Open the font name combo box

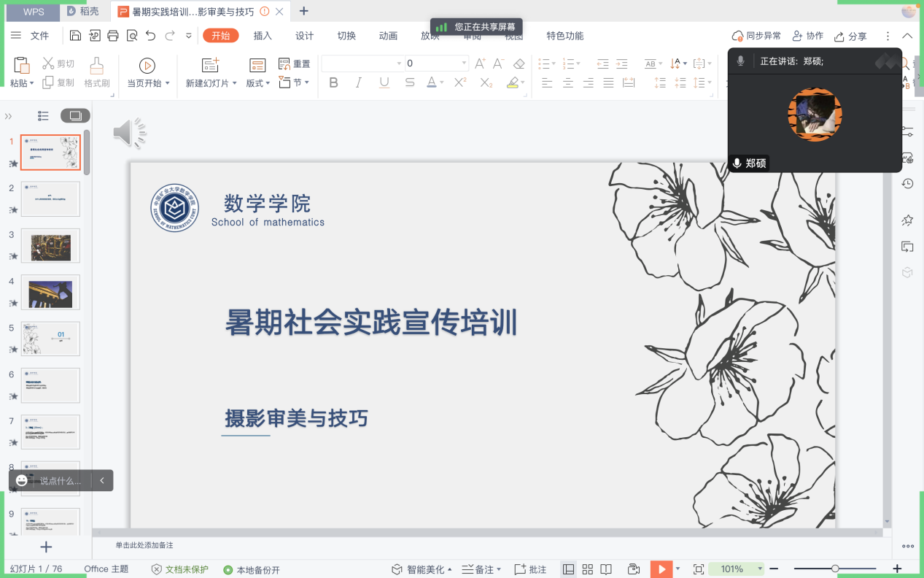[362, 63]
